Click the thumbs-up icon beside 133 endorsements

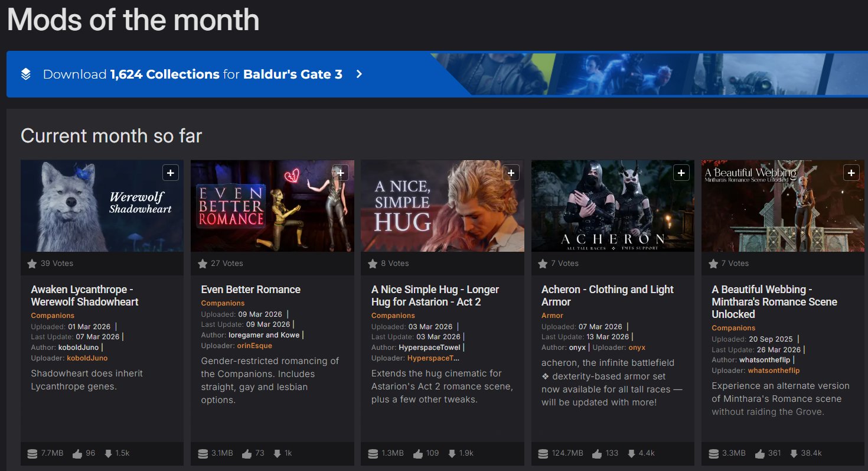(597, 454)
